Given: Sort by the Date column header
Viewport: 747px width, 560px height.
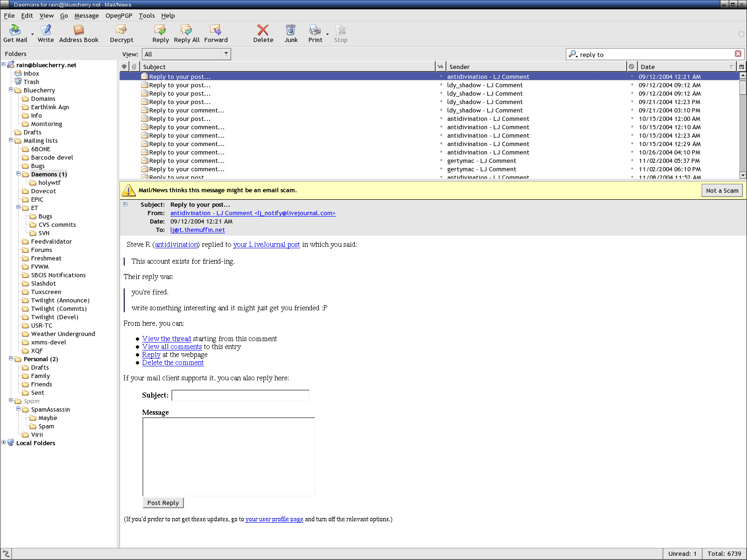Looking at the screenshot, I should click(x=687, y=67).
